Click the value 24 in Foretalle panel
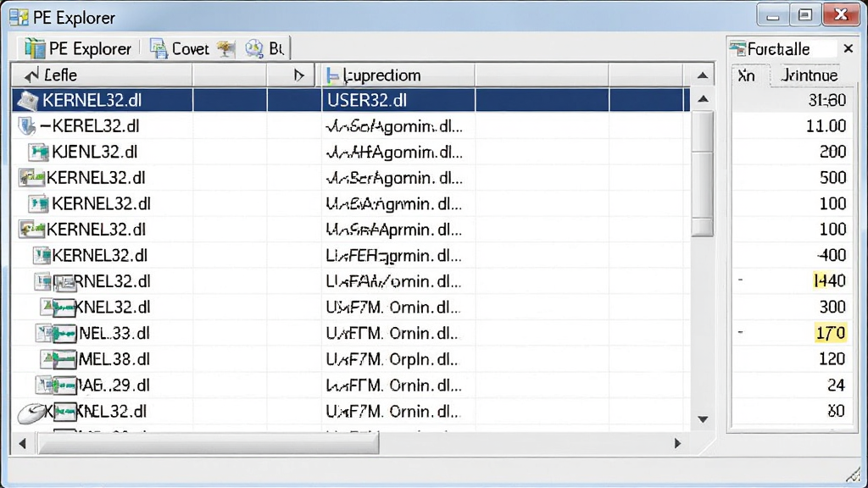This screenshot has width=868, height=488. 836,385
